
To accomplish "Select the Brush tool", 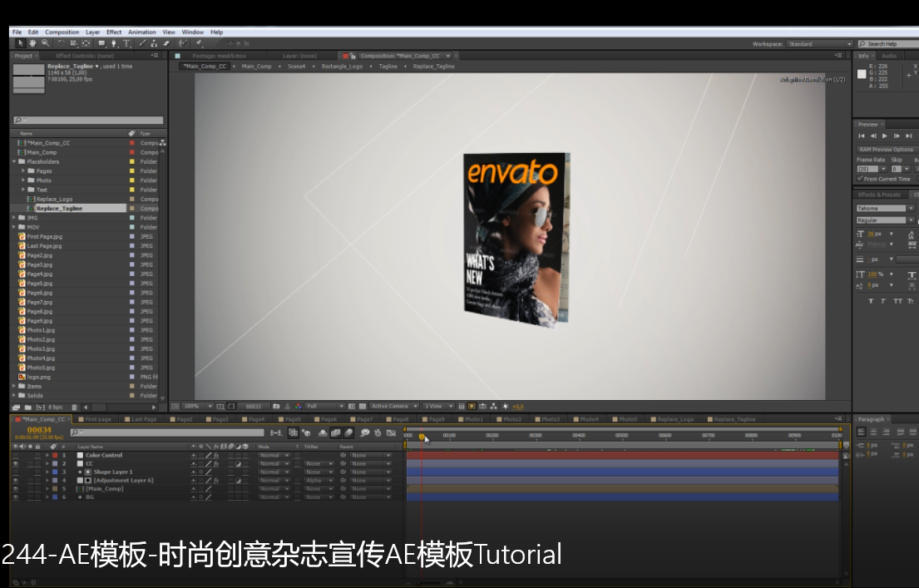I will pyautogui.click(x=142, y=43).
